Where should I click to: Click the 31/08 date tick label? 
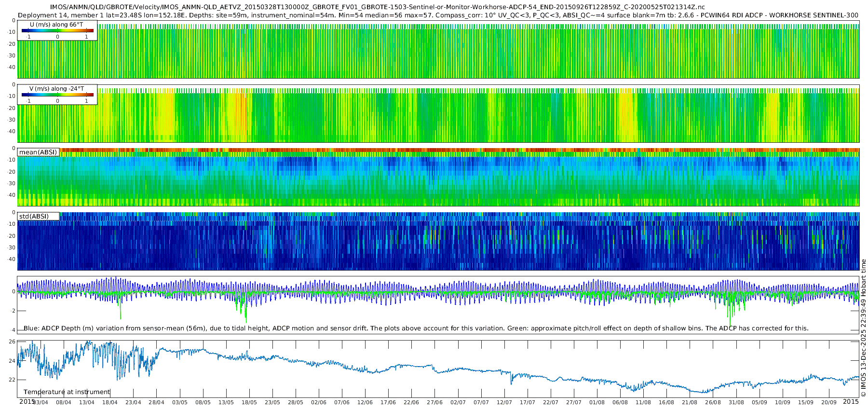(x=736, y=403)
